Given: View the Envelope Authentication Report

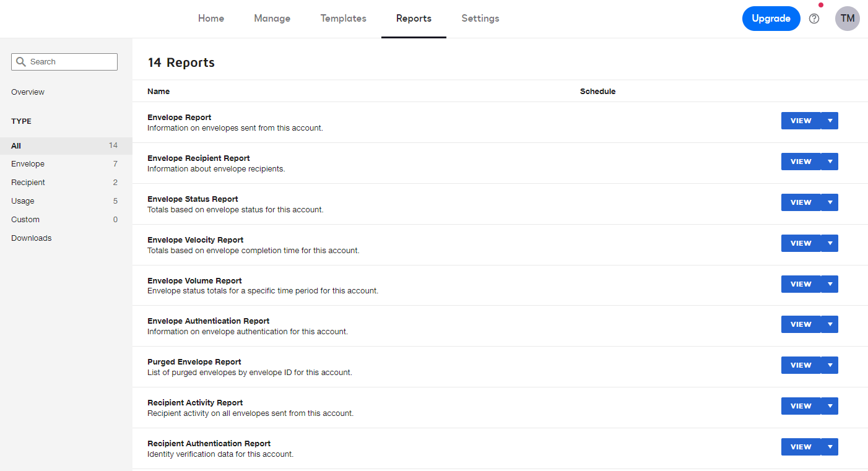Looking at the screenshot, I should point(801,324).
